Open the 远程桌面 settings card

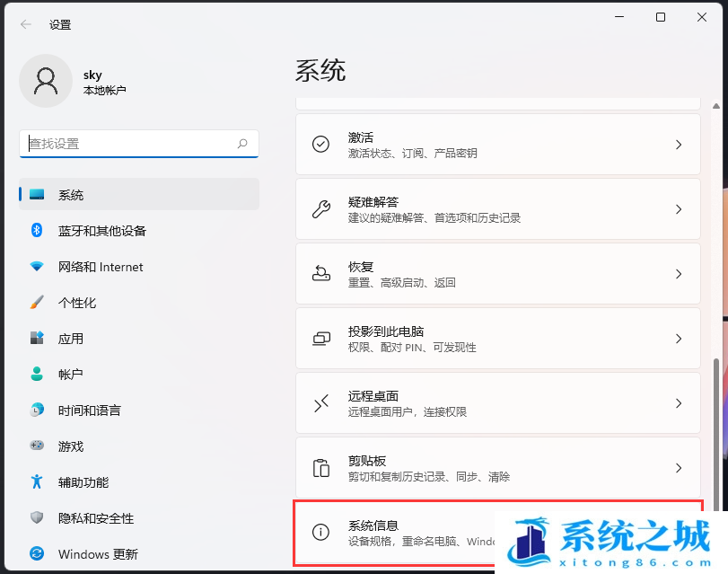pyautogui.click(x=497, y=403)
